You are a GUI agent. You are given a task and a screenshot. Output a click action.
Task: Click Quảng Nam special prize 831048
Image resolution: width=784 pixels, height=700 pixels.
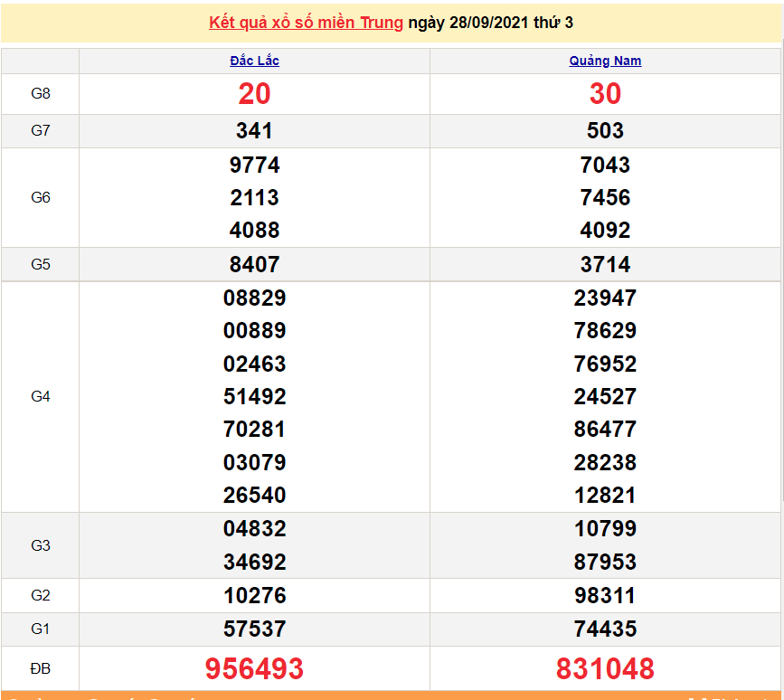pos(605,669)
